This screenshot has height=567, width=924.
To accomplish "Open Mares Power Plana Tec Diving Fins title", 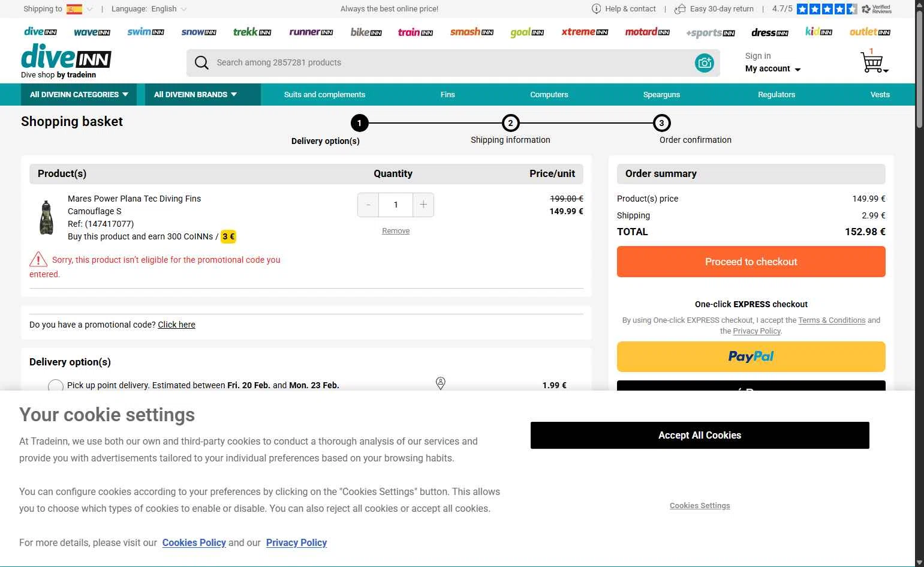I will (x=134, y=199).
